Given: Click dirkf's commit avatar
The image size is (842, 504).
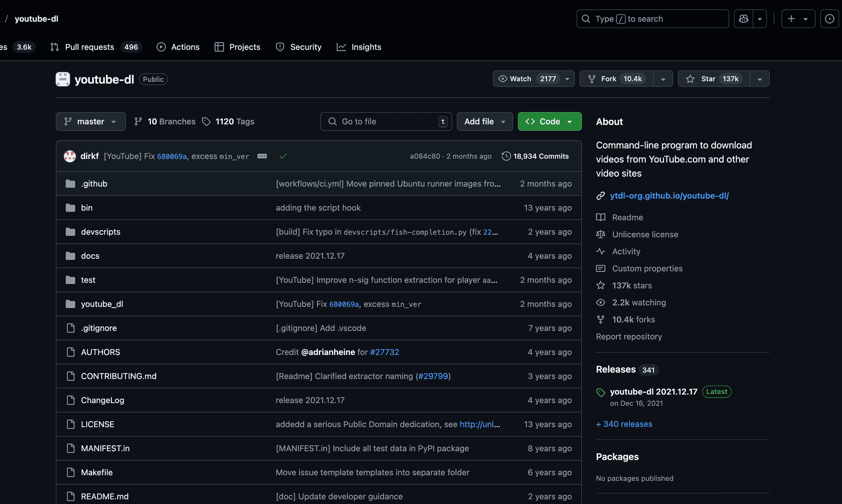Looking at the screenshot, I should point(70,156).
